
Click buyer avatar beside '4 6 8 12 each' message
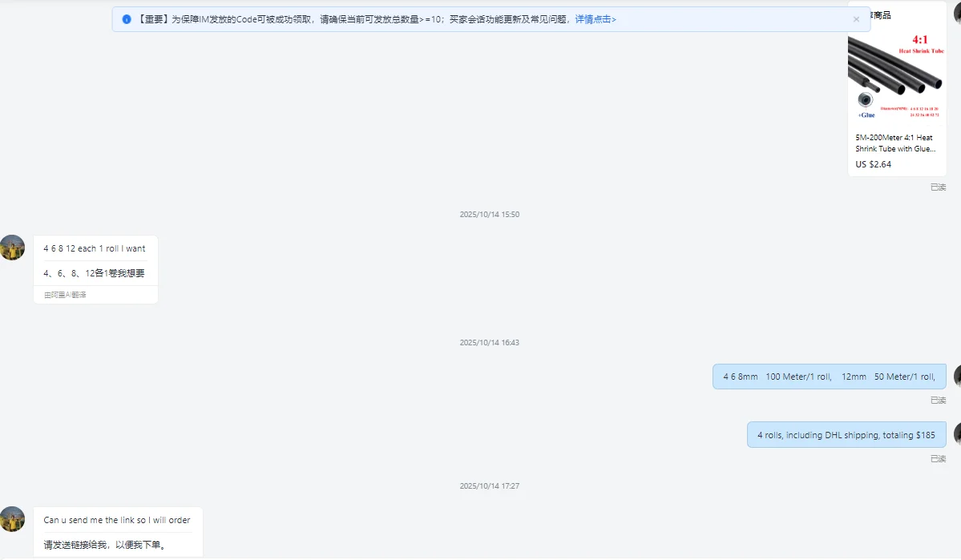click(12, 248)
